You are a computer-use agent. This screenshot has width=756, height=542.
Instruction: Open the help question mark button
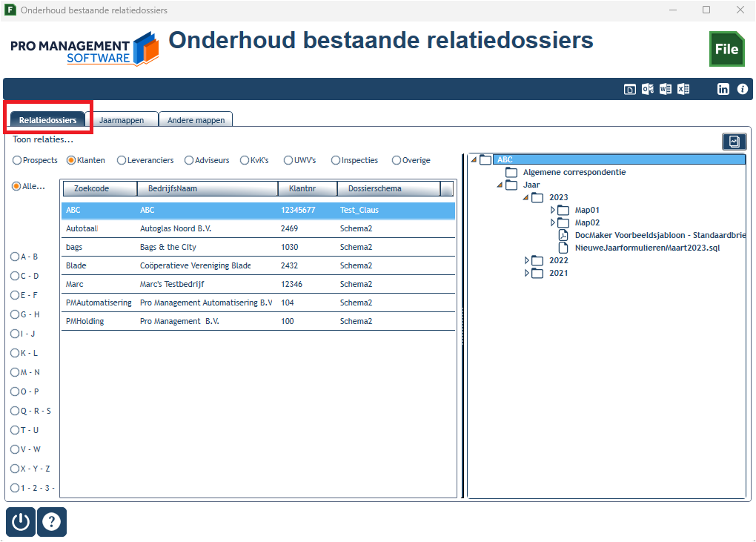click(52, 522)
